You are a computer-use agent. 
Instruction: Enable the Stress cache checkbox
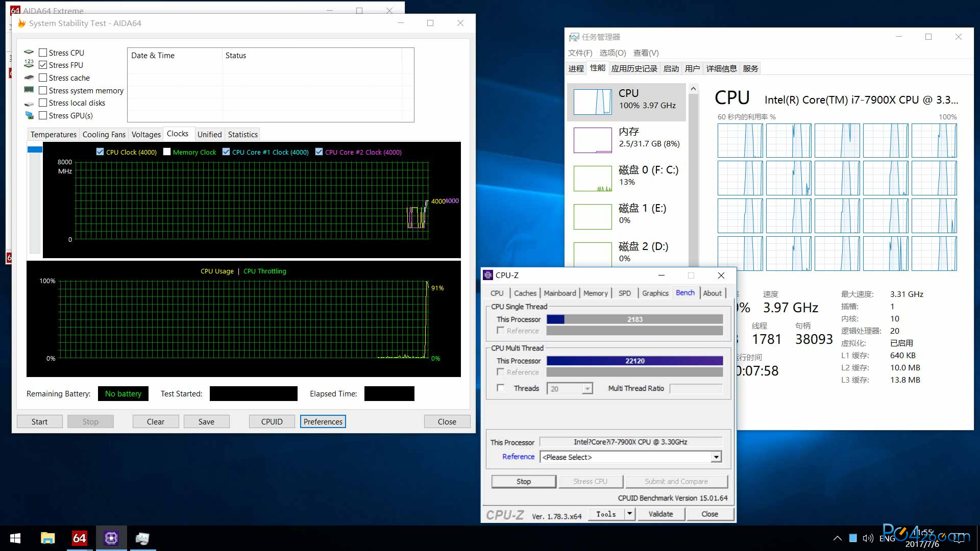pos(43,78)
